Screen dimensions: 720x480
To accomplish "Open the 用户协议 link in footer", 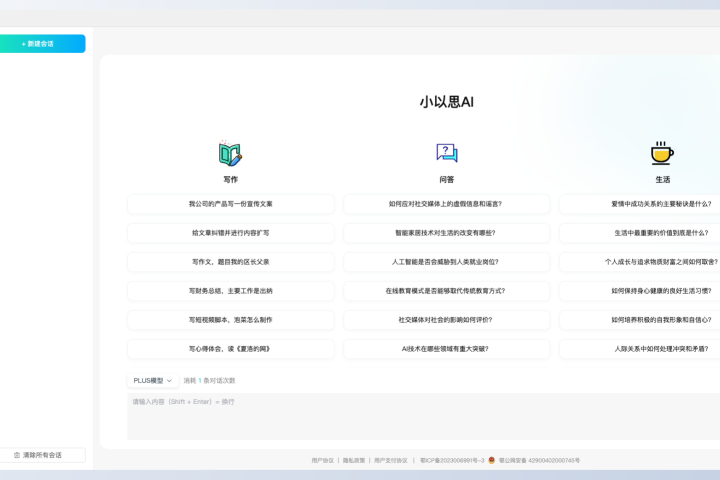I will click(x=322, y=460).
